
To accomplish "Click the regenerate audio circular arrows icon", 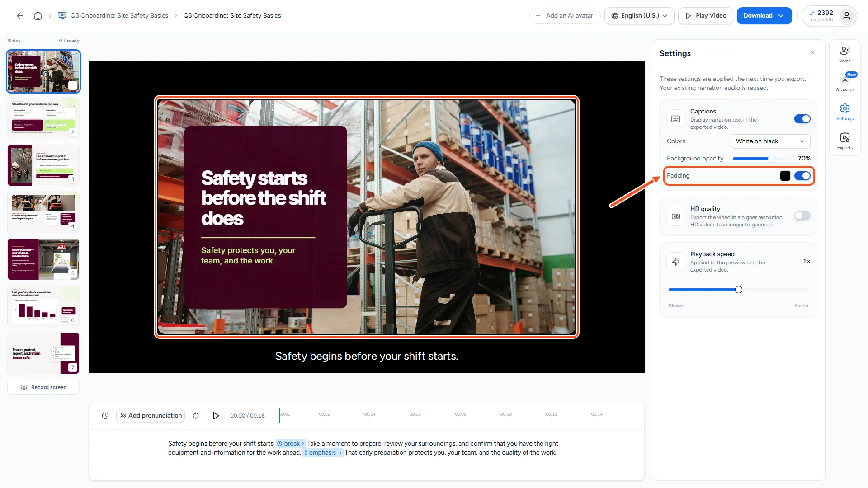I will click(x=196, y=416).
